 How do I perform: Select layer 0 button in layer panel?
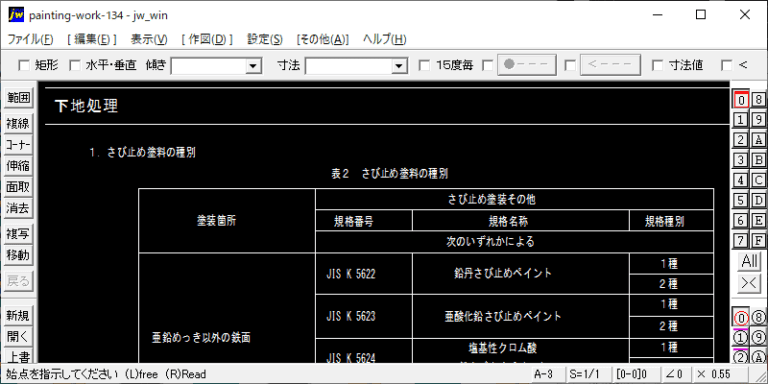pyautogui.click(x=741, y=100)
